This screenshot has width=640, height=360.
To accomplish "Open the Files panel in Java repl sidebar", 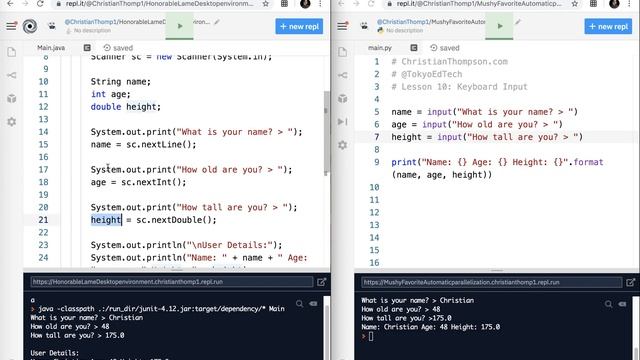I will [x=11, y=52].
